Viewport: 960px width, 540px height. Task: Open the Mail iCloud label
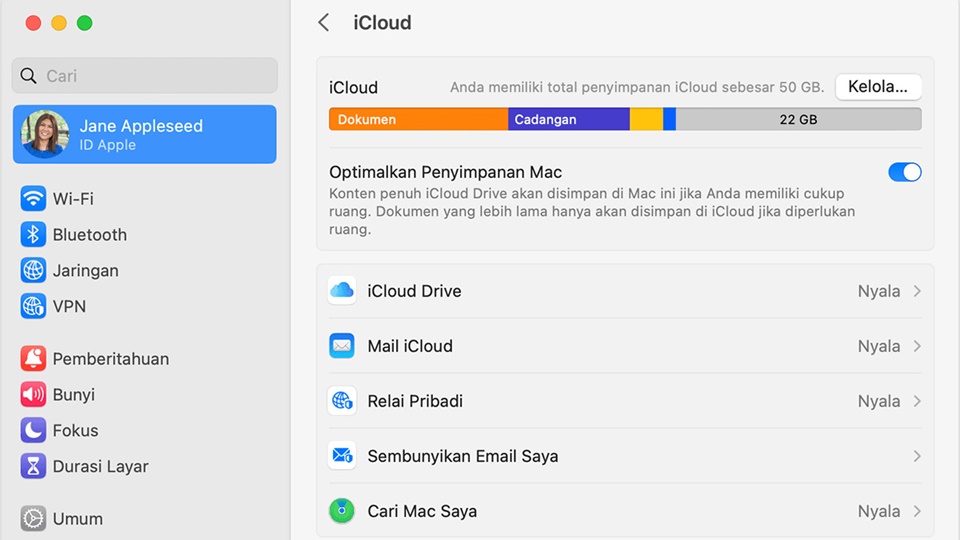410,346
